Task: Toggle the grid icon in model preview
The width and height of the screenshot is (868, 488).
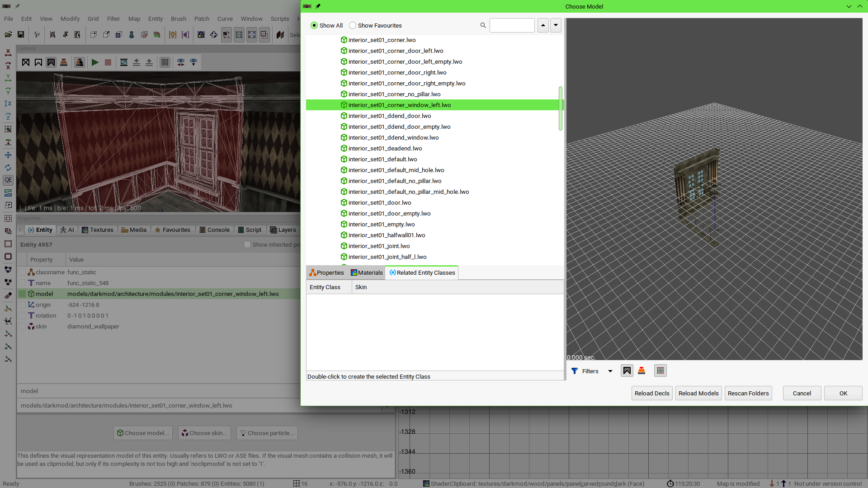Action: pos(660,371)
